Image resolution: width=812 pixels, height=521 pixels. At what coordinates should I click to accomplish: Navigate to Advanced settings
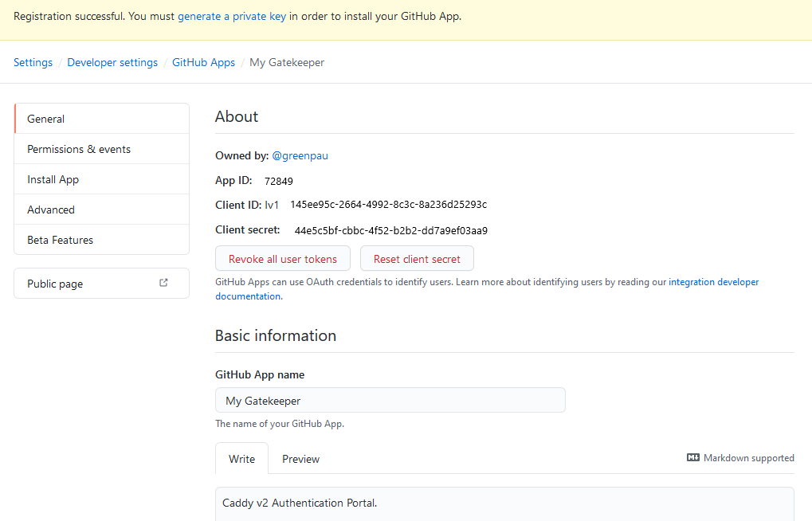tap(50, 209)
